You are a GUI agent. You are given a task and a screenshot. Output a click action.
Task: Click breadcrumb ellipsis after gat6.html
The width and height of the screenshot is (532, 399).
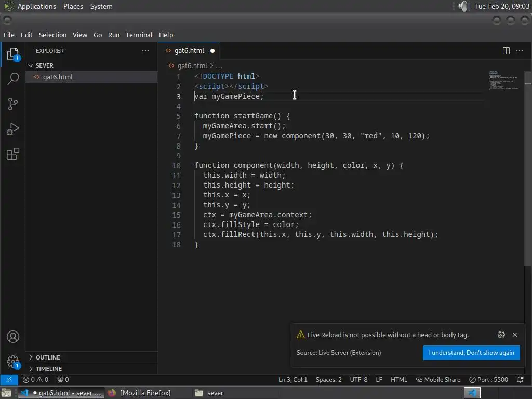tap(219, 66)
